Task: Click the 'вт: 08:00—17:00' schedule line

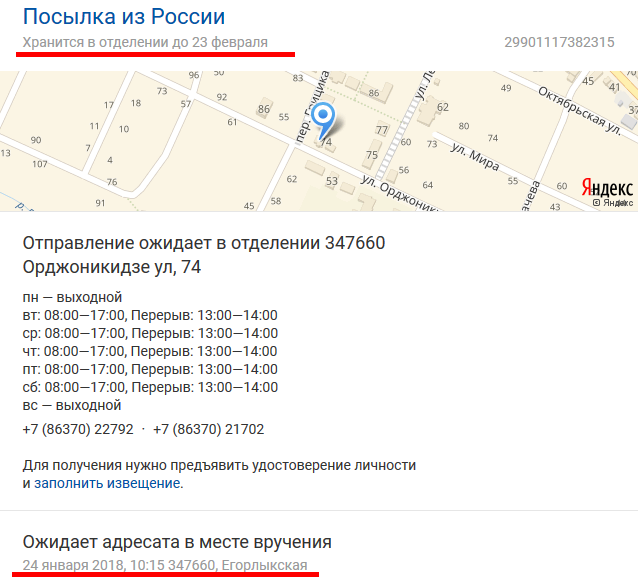Action: [150, 315]
